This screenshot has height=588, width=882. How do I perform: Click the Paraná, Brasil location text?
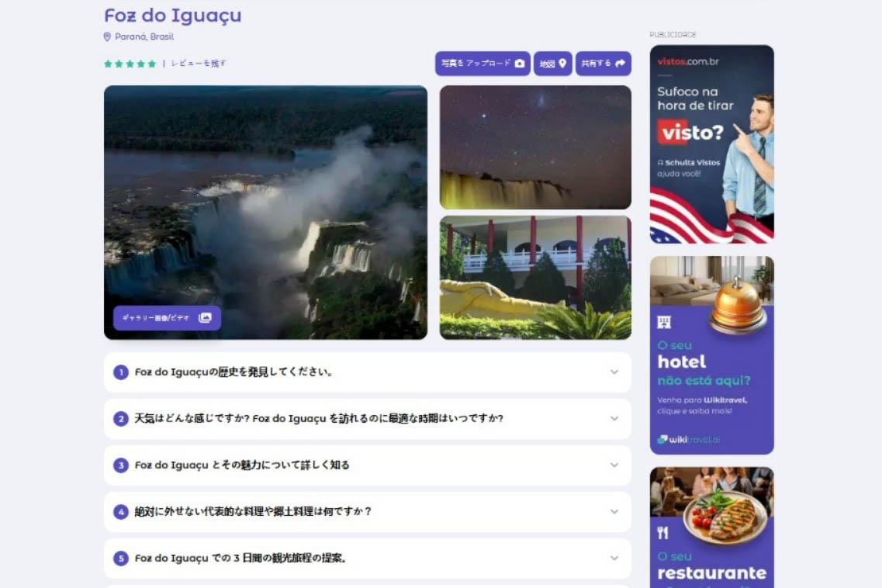(144, 36)
